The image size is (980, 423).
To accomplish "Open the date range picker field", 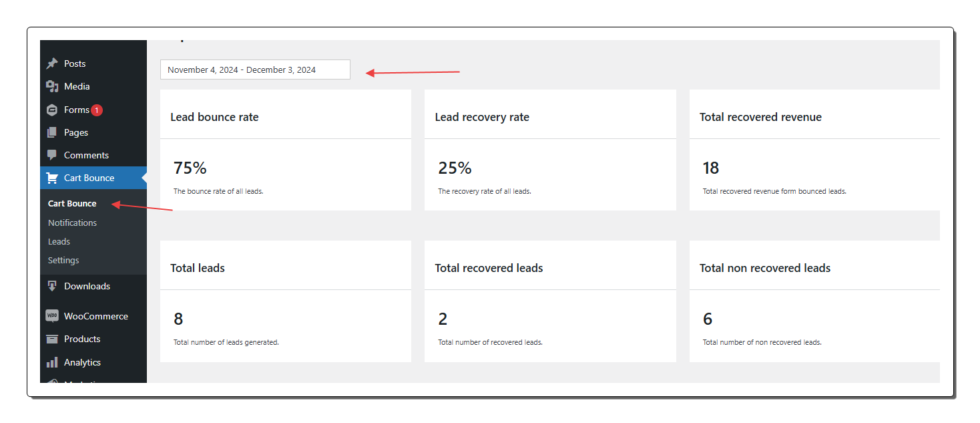I will click(255, 70).
